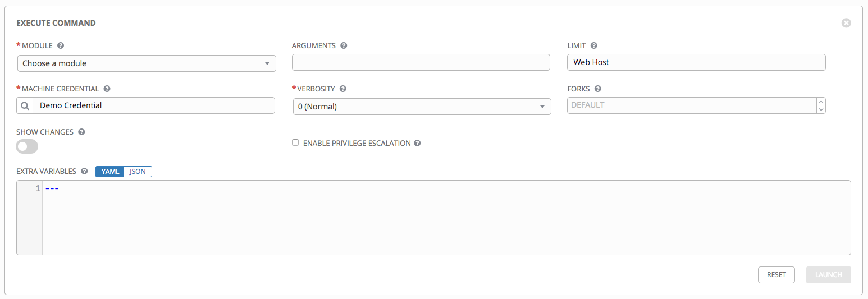Viewport: 868px width, 299px height.
Task: Click the EXTRA VARIABLES help icon
Action: tap(84, 171)
